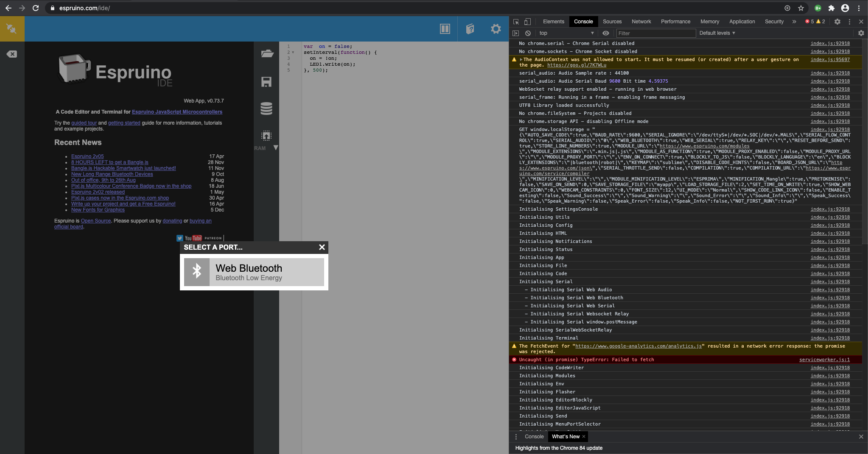Screen dimensions: 868x454
Task: Open the YouTube link icon
Action: [x=193, y=238]
